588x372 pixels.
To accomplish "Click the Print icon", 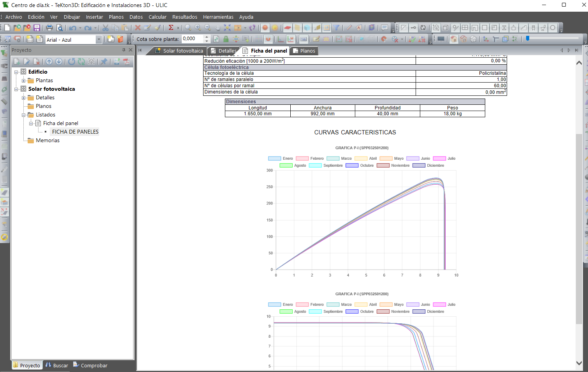I will click(49, 28).
